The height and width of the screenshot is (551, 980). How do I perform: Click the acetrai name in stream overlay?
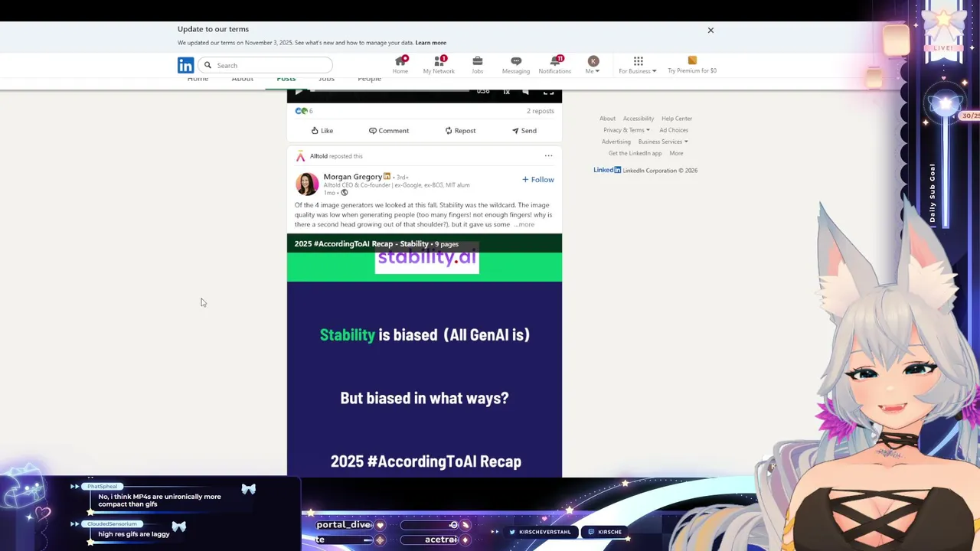pos(441,540)
